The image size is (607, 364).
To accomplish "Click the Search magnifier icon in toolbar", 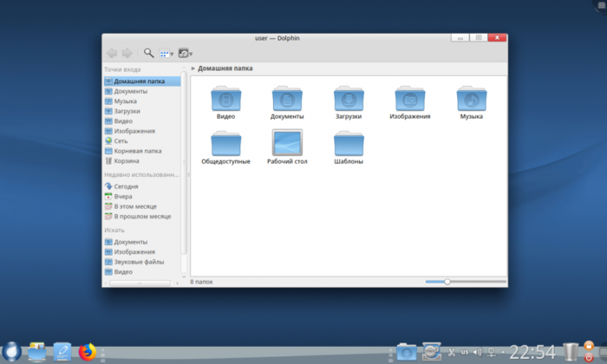I will pyautogui.click(x=148, y=53).
